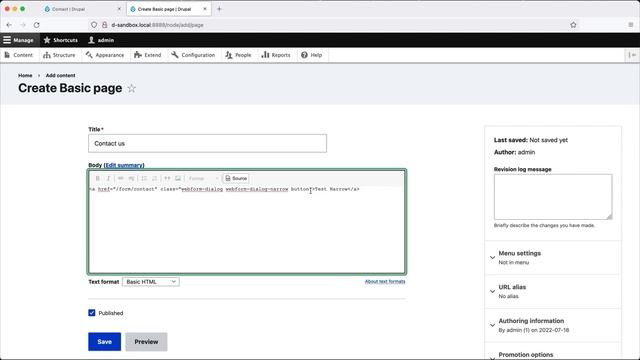Open the Edit summary link
The image size is (640, 360).
coord(124,165)
